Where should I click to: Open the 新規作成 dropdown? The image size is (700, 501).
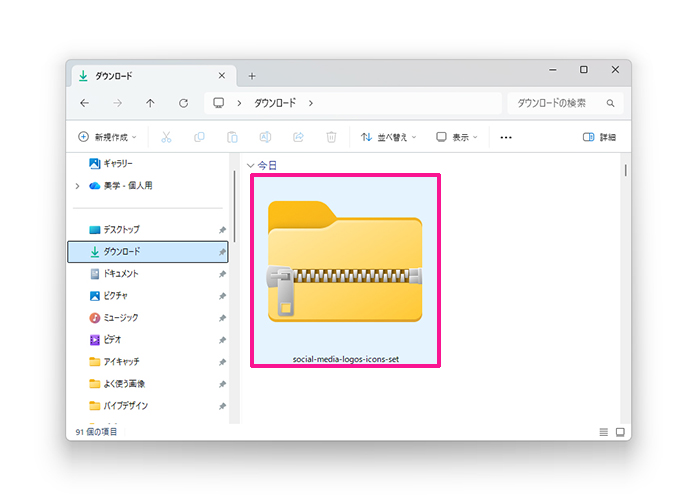coord(107,137)
